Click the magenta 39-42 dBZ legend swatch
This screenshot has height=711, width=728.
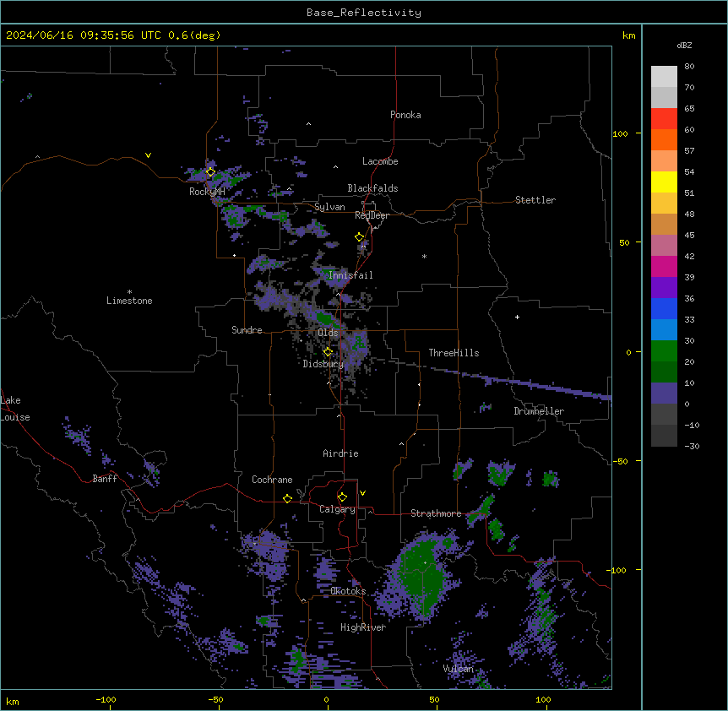pyautogui.click(x=664, y=266)
